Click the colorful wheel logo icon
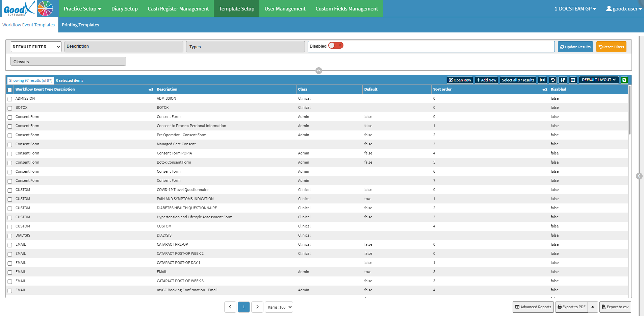 (x=45, y=8)
